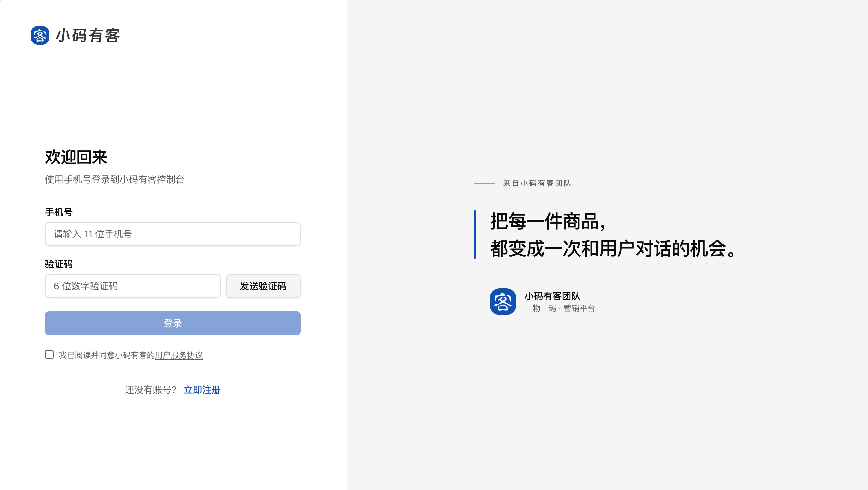Click the 我已阅读并同意小码有客的 agreement text
Screen dimensions: 868x490
[107, 355]
